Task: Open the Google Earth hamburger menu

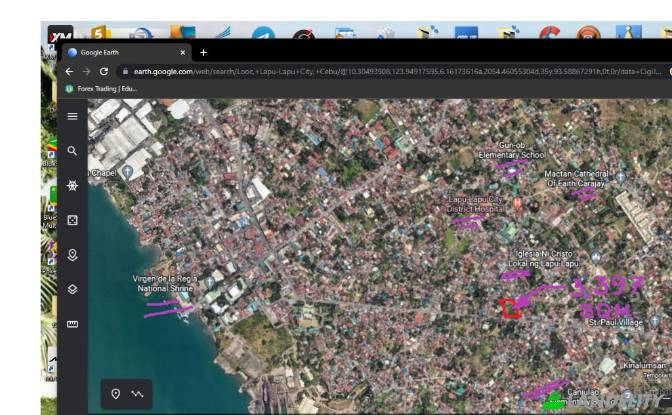Action: click(x=72, y=116)
